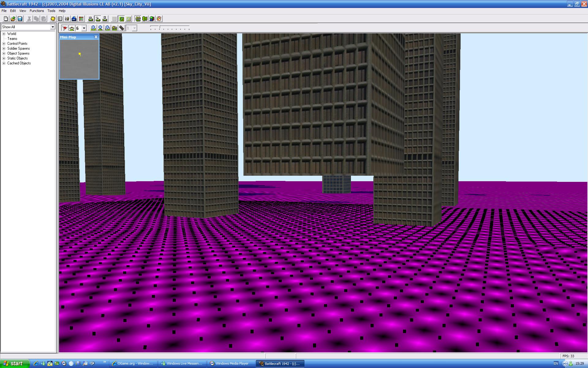Open the Tools menu

tap(51, 11)
